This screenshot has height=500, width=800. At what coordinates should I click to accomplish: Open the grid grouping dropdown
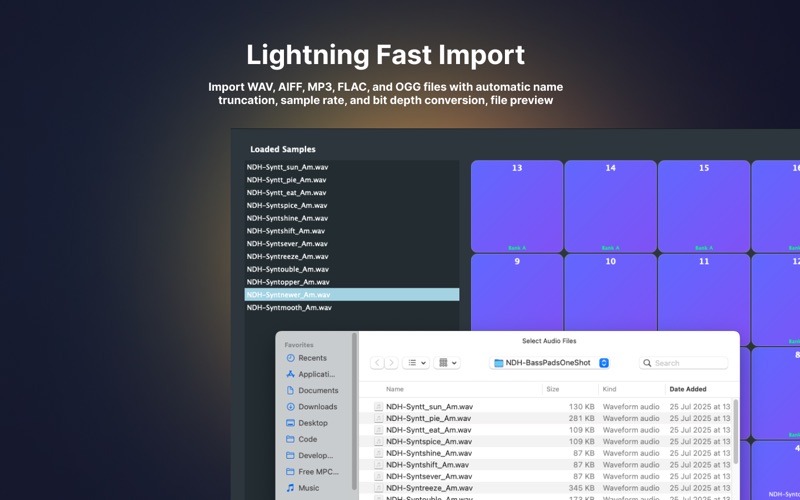[447, 363]
